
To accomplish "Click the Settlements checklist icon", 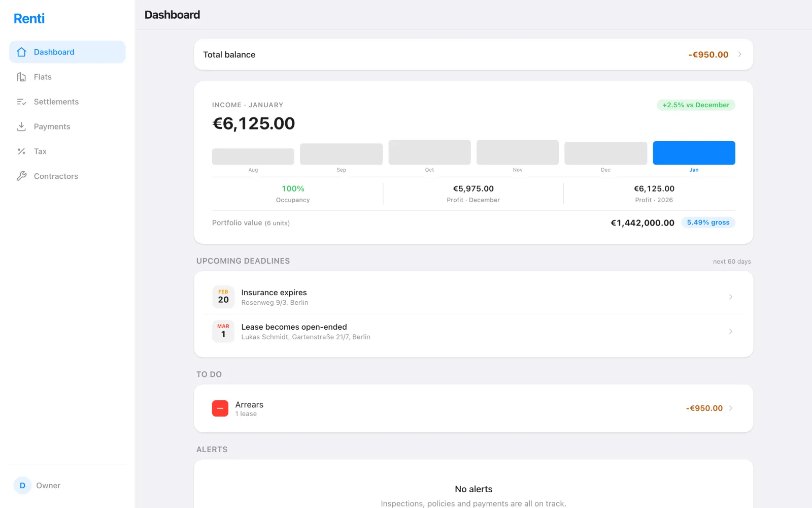I will tap(21, 102).
